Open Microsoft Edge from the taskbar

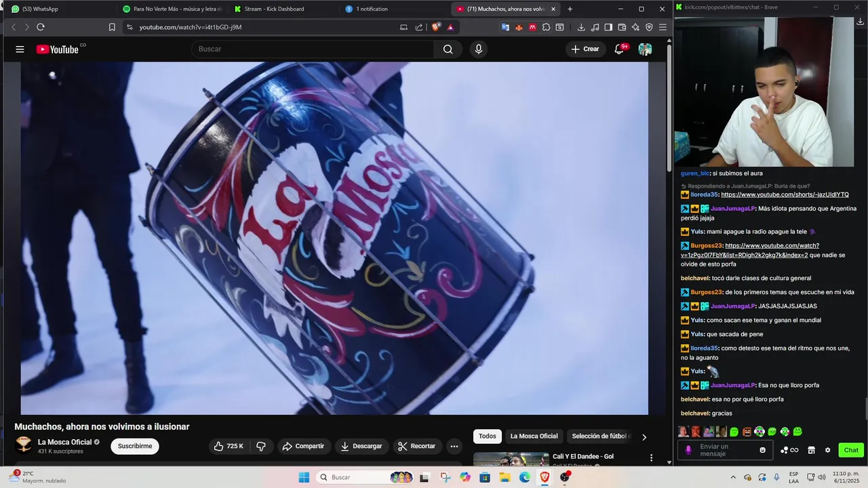(x=525, y=477)
